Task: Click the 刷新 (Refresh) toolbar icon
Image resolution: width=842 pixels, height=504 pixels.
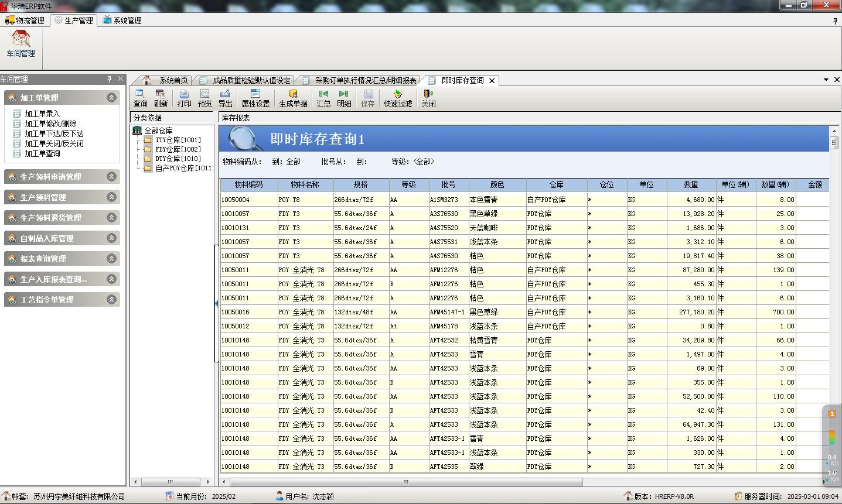Action: [161, 98]
